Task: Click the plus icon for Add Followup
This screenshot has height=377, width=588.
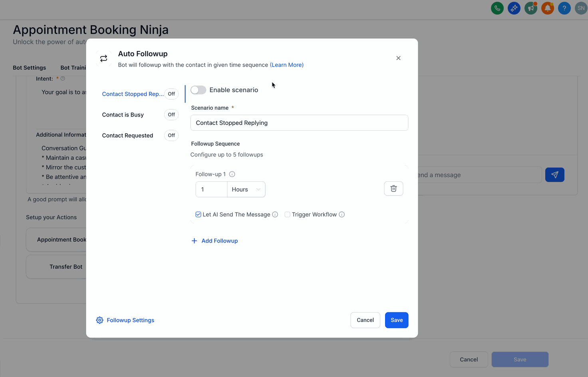Action: 194,241
